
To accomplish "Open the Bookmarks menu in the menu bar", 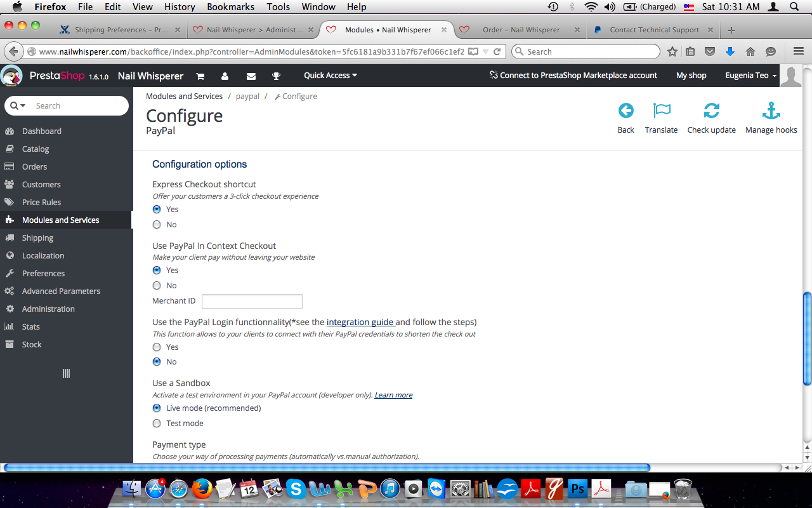I will [231, 7].
